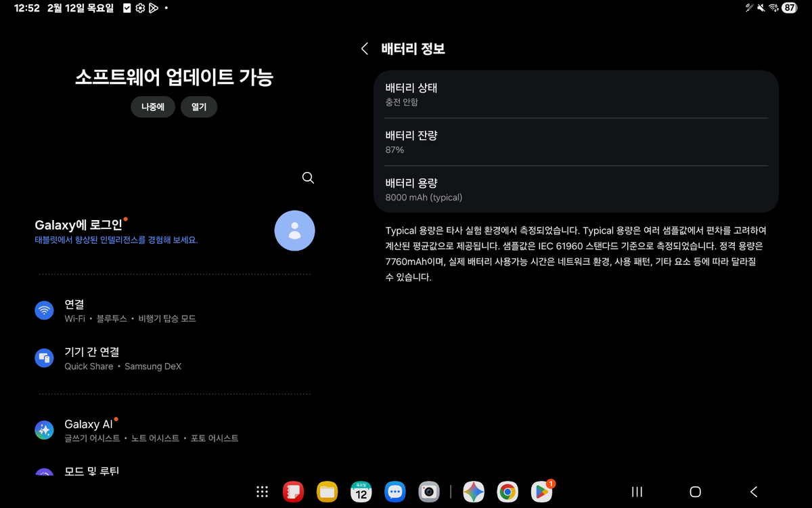Open the app drawer grid
This screenshot has height=508, width=812.
point(263,492)
